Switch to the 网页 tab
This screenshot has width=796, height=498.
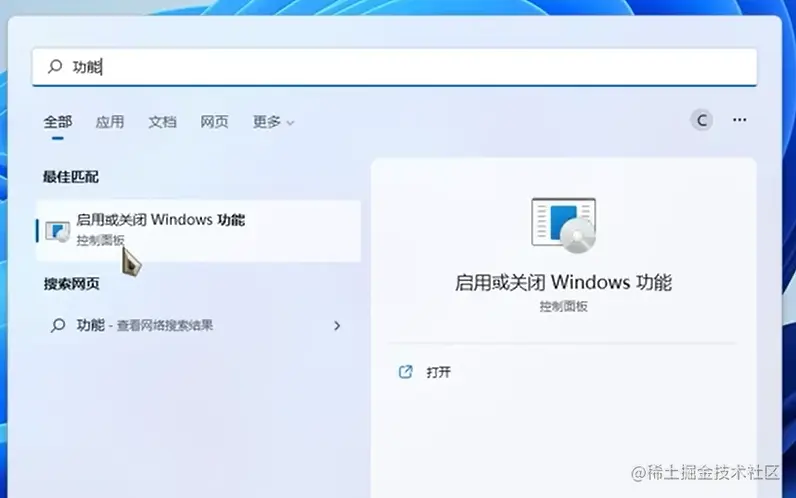coord(214,122)
